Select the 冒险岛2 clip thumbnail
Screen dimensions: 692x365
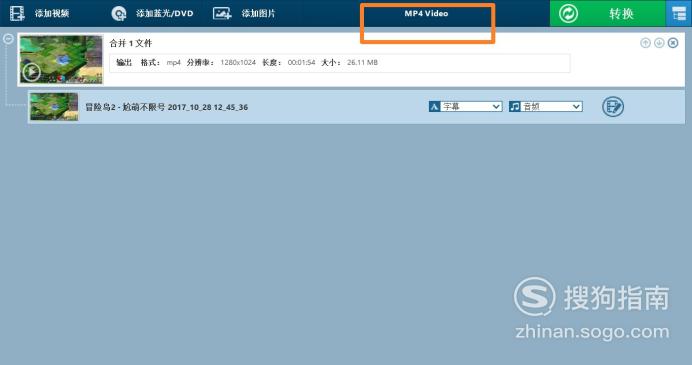(x=54, y=106)
